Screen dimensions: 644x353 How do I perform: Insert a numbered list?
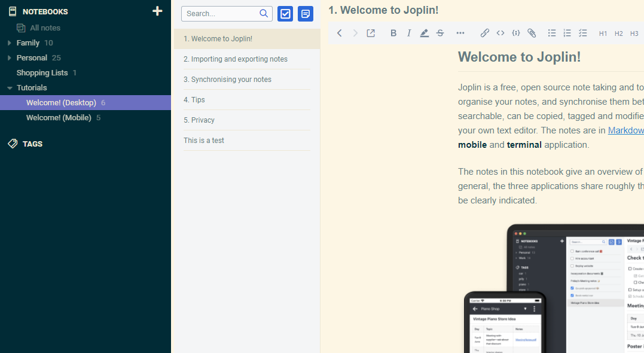pyautogui.click(x=567, y=34)
